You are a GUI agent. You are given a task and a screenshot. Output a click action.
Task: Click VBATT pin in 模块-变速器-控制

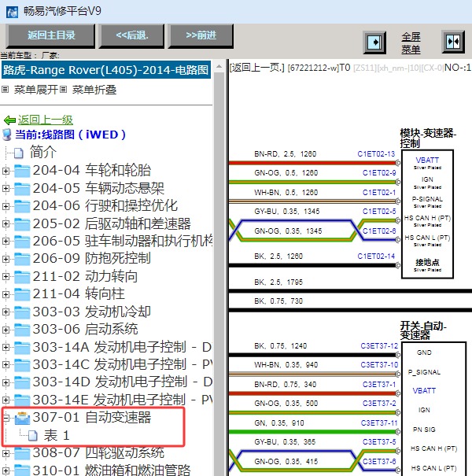(x=427, y=160)
